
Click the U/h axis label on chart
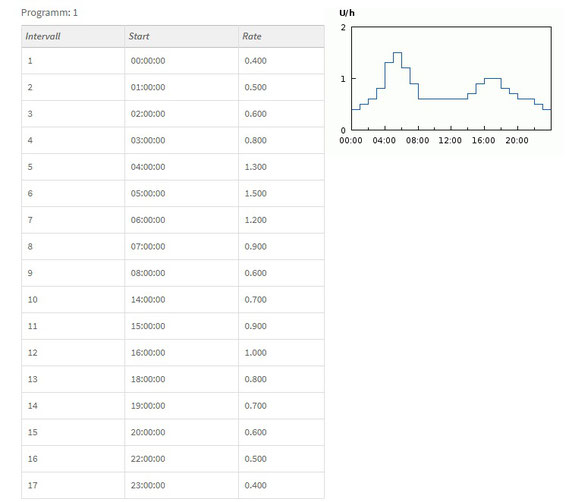pyautogui.click(x=347, y=13)
